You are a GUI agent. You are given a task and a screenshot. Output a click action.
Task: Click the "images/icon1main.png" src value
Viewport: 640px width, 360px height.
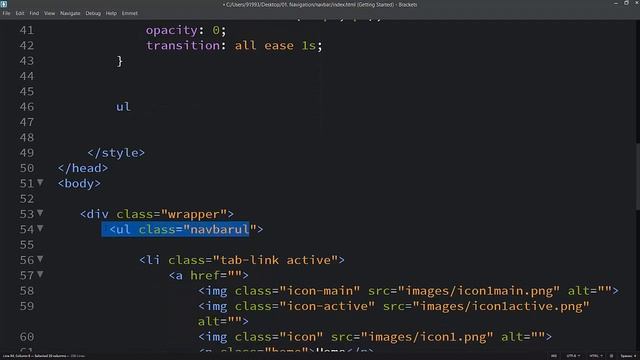point(479,291)
